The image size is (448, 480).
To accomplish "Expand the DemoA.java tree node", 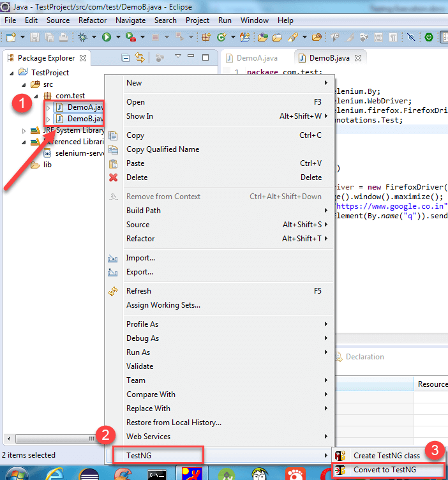I will point(48,107).
